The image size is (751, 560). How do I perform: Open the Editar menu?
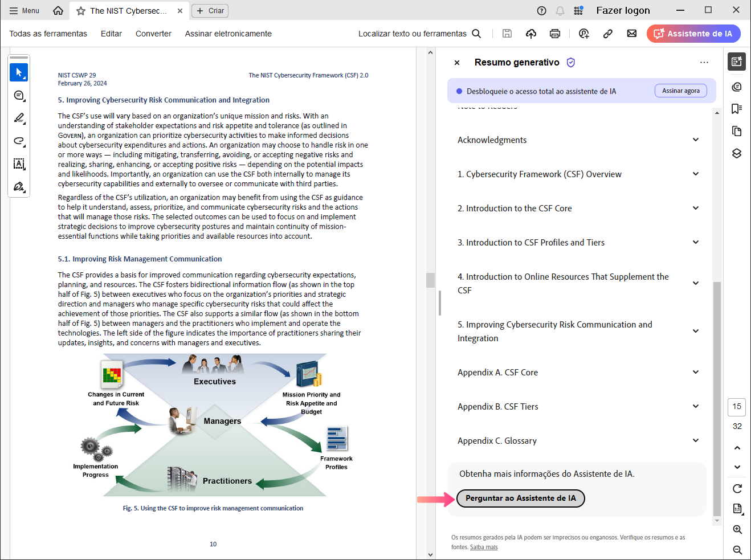point(111,34)
